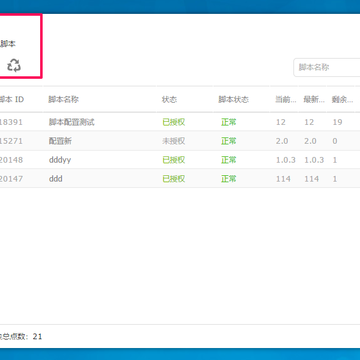
Task: Click latest version 114 in ddd row
Action: pos(311,179)
